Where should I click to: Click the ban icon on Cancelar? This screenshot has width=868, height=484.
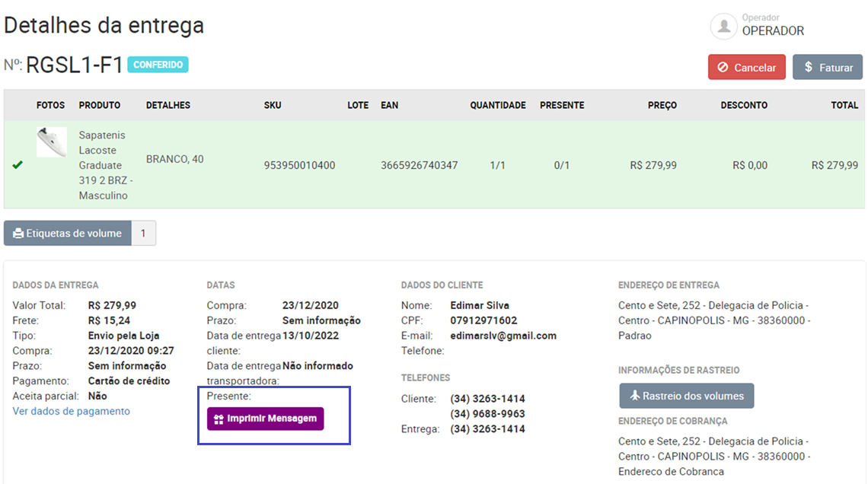[x=723, y=68]
